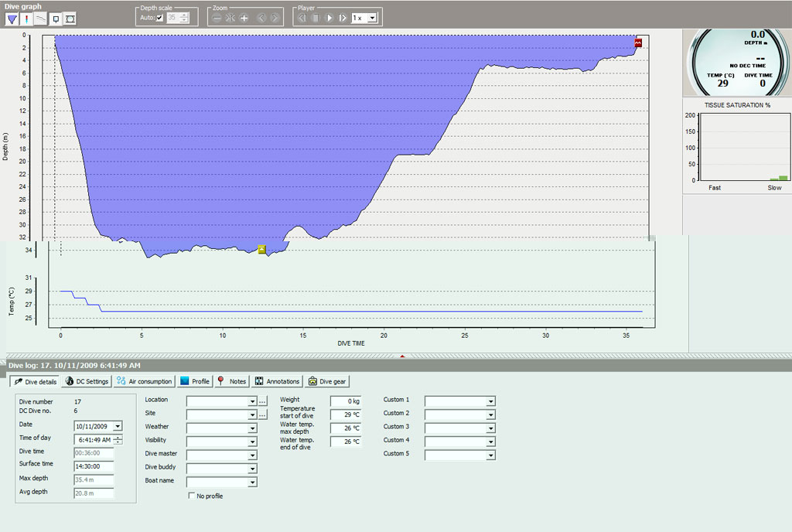Image resolution: width=792 pixels, height=532 pixels.
Task: Open the Date picker dropdown
Action: point(117,426)
